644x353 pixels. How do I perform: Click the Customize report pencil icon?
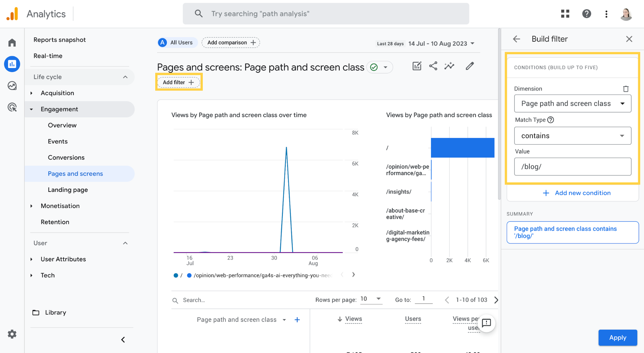[470, 66]
